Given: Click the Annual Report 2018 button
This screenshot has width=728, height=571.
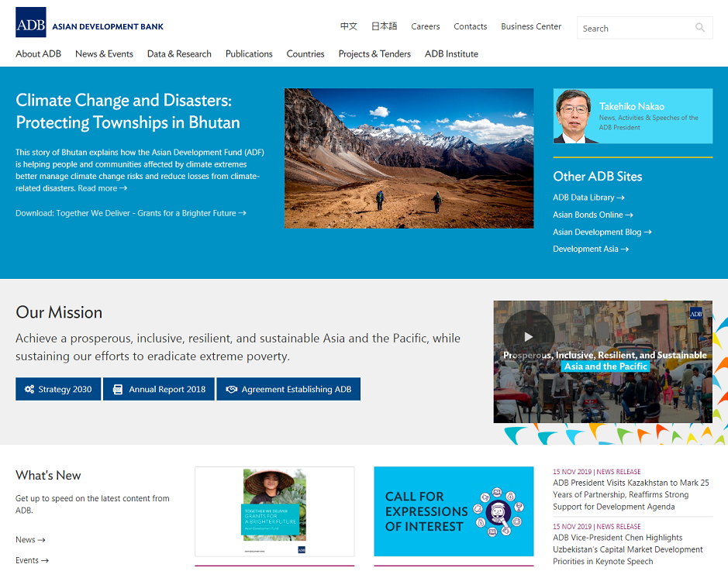Looking at the screenshot, I should tap(159, 389).
